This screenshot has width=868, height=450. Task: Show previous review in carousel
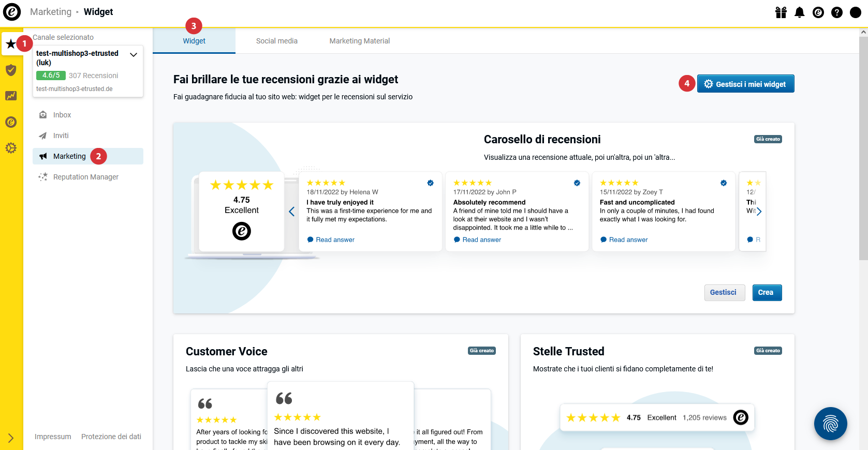click(292, 211)
